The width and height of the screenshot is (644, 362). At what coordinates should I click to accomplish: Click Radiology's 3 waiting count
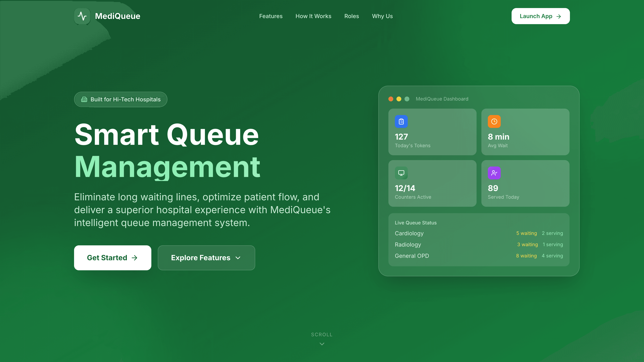click(x=527, y=244)
